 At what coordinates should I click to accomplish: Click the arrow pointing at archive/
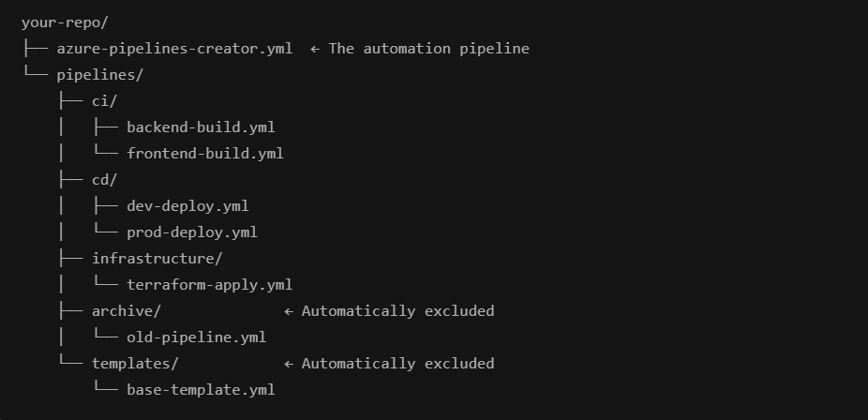[289, 311]
